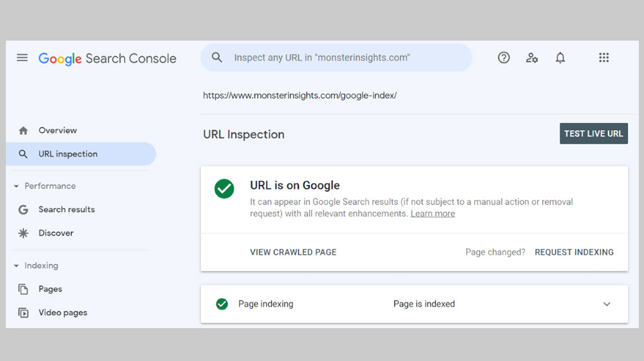
Task: Open the hamburger main menu
Action: pyautogui.click(x=22, y=57)
